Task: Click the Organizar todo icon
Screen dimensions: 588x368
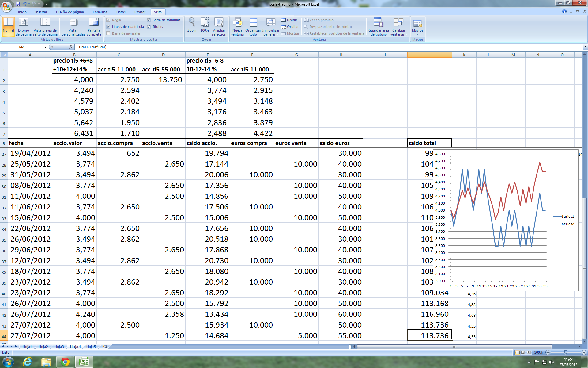Action: pyautogui.click(x=253, y=23)
